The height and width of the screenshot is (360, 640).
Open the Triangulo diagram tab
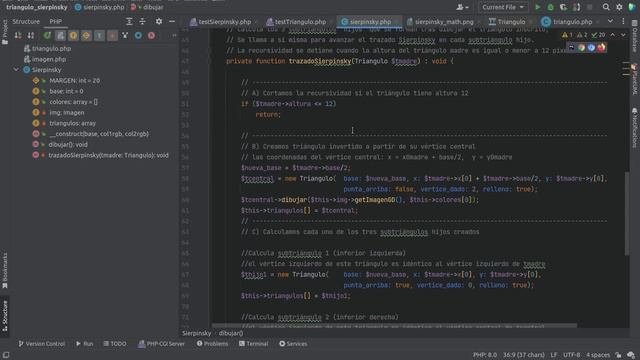[x=510, y=22]
